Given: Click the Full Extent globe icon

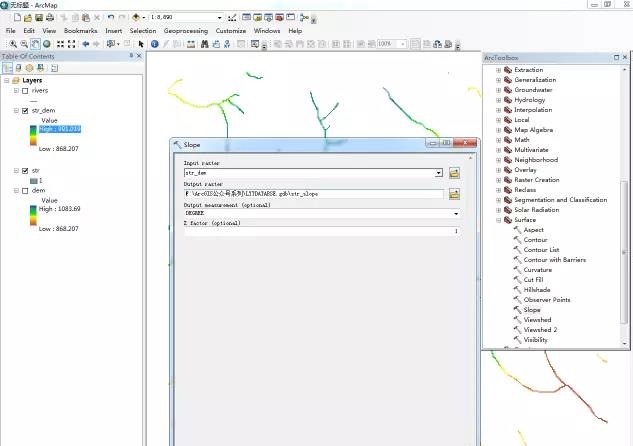Looking at the screenshot, I should (x=47, y=44).
